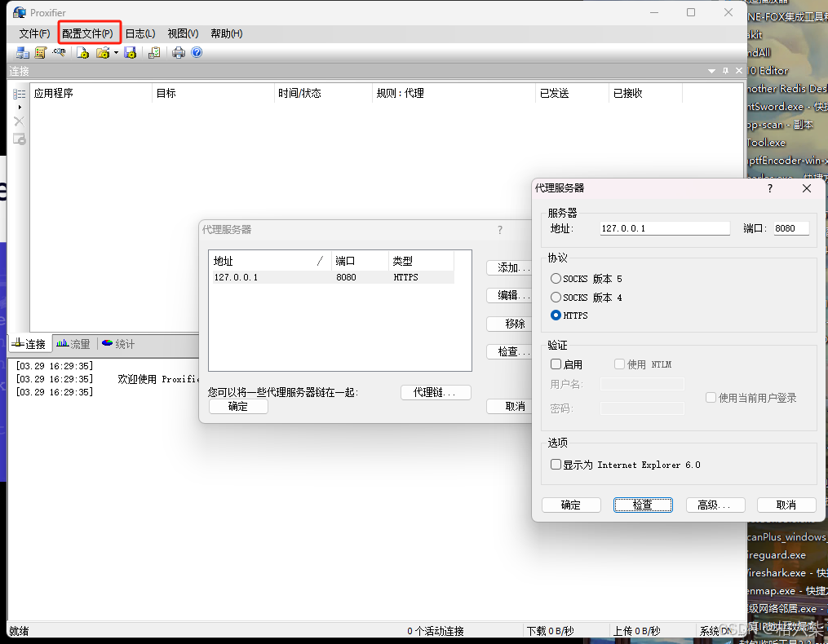Sort the proxy list by 端口 column
This screenshot has height=644, width=828.
coord(360,261)
